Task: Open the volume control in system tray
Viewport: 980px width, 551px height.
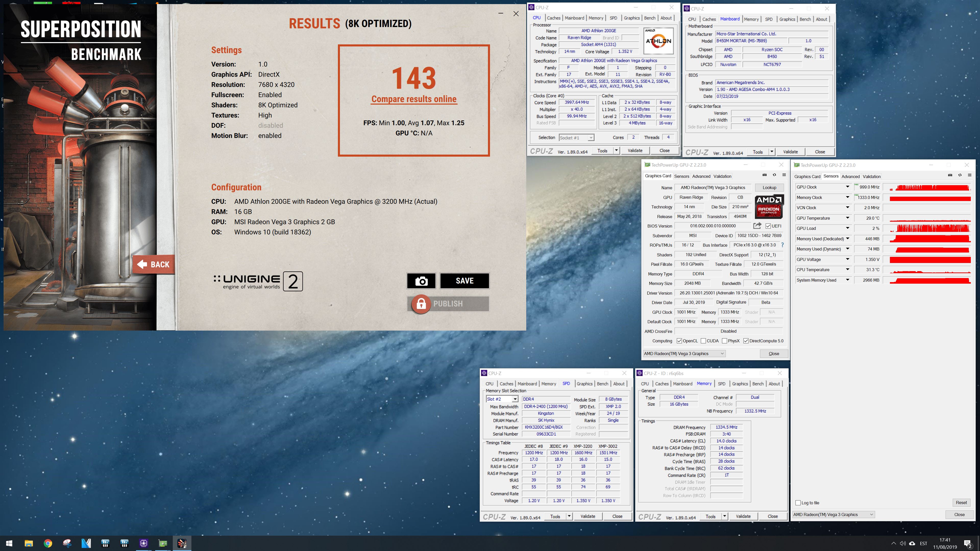Action: (x=903, y=543)
